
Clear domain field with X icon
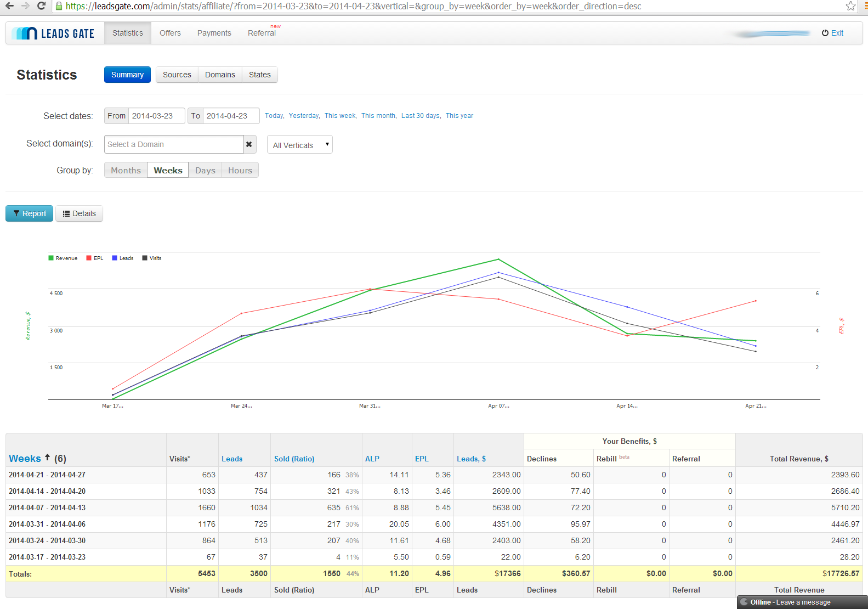point(249,144)
